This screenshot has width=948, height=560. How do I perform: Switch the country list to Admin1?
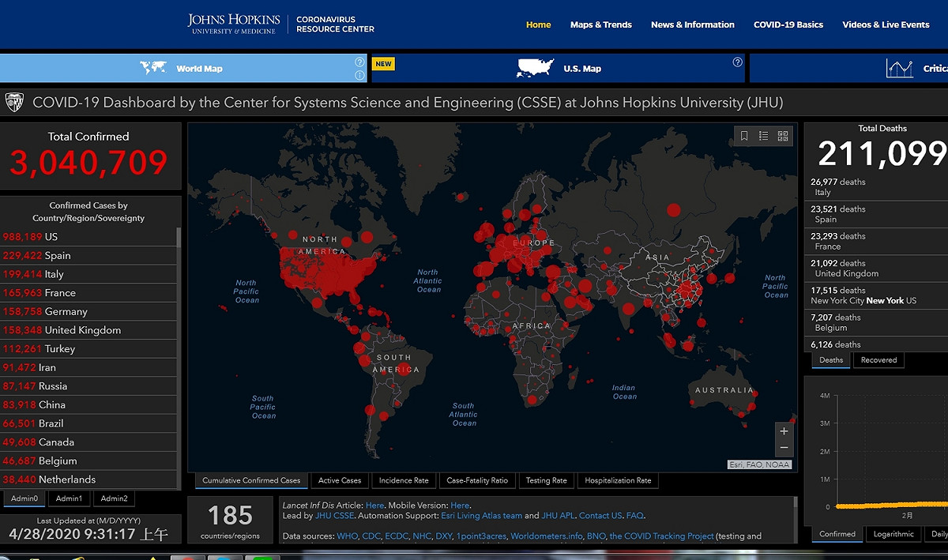[x=69, y=498]
